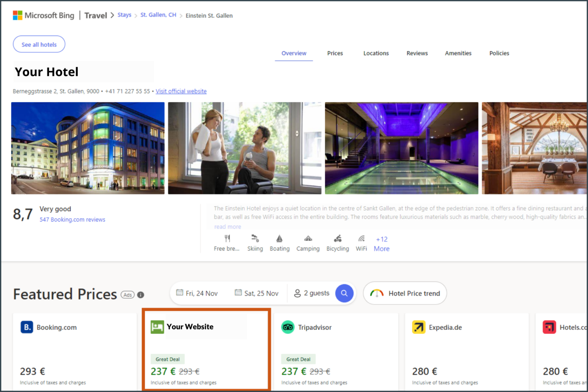The height and width of the screenshot is (392, 588).
Task: Click the Booking.com logo on its price card
Action: 26,327
